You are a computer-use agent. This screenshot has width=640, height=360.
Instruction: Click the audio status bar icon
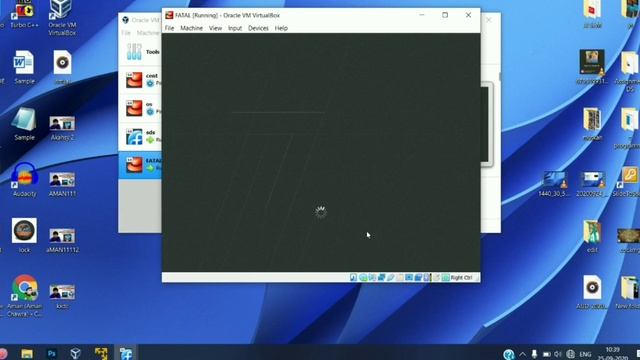(x=372, y=278)
